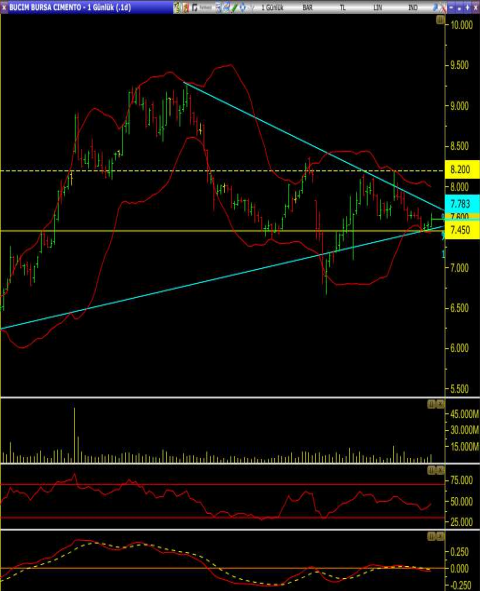Open the RSI panel settings icon
Screen dimensions: 480x591
(431, 470)
